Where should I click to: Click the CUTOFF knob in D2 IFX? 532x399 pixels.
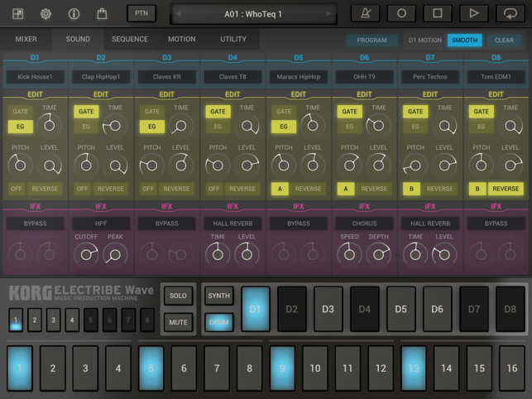click(86, 255)
